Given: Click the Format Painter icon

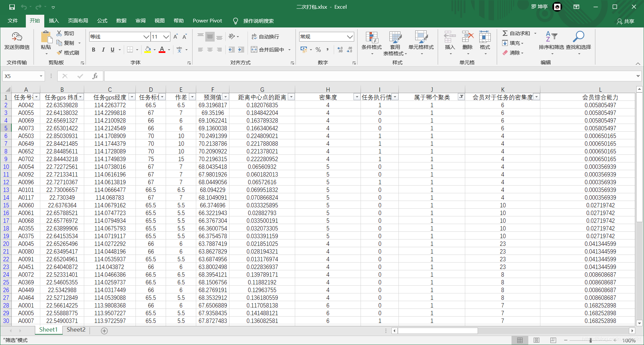Looking at the screenshot, I should (x=59, y=53).
